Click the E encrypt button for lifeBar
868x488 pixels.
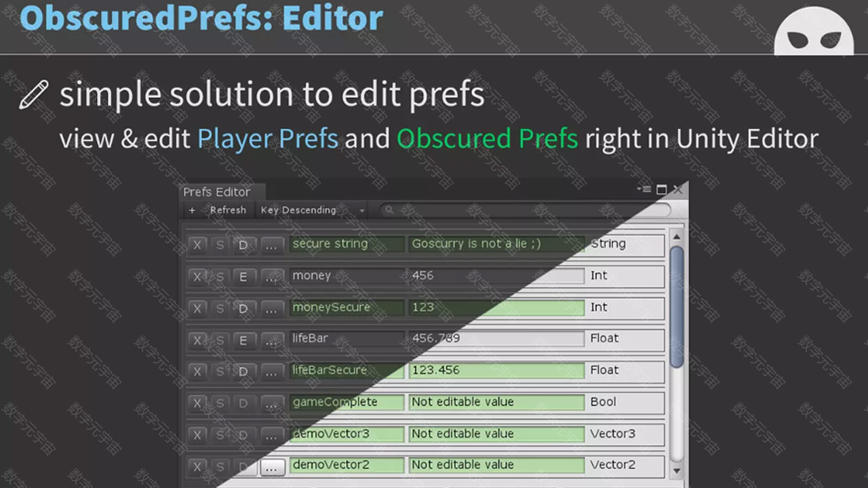(x=243, y=340)
